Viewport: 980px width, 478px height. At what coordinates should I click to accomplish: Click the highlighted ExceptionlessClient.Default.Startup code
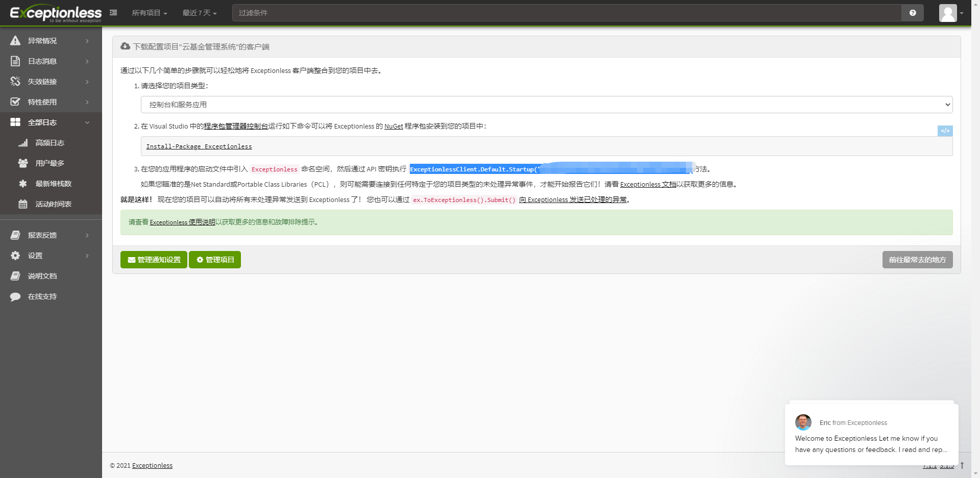tap(551, 169)
